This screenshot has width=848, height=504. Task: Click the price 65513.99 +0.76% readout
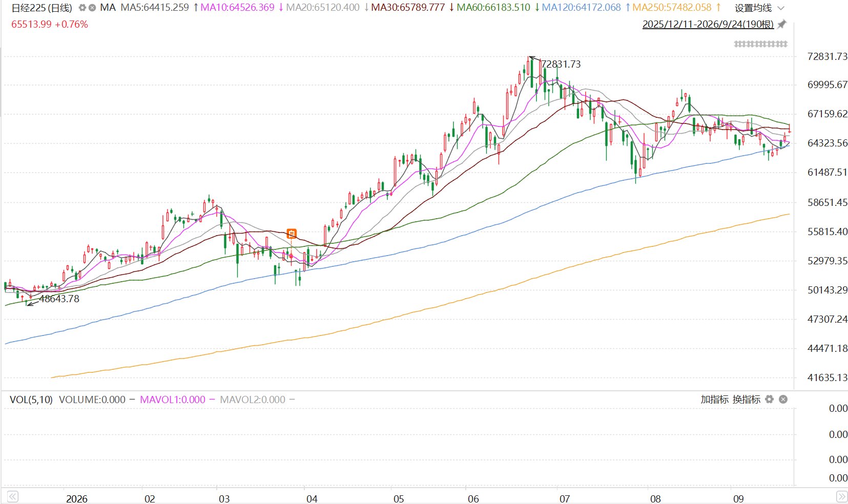coord(50,24)
